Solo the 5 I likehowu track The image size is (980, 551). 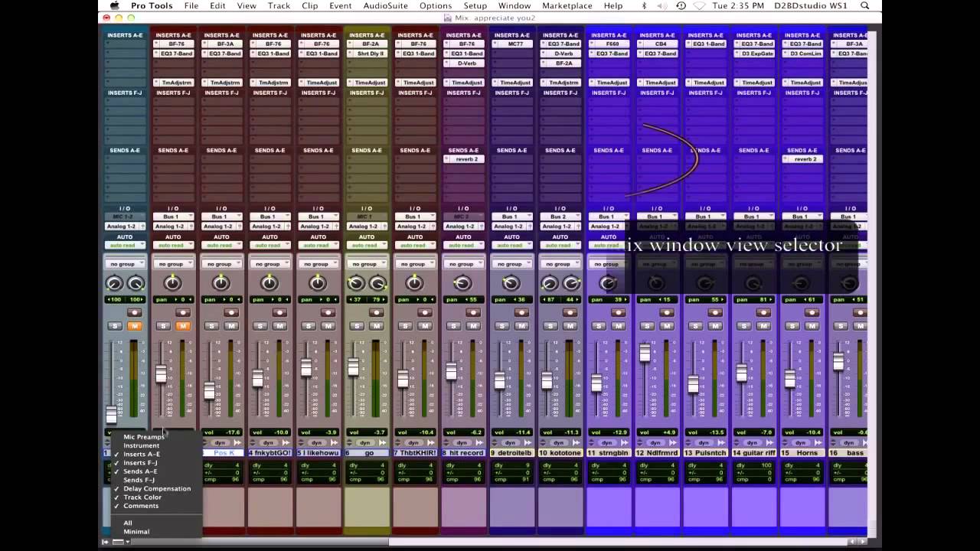(308, 326)
